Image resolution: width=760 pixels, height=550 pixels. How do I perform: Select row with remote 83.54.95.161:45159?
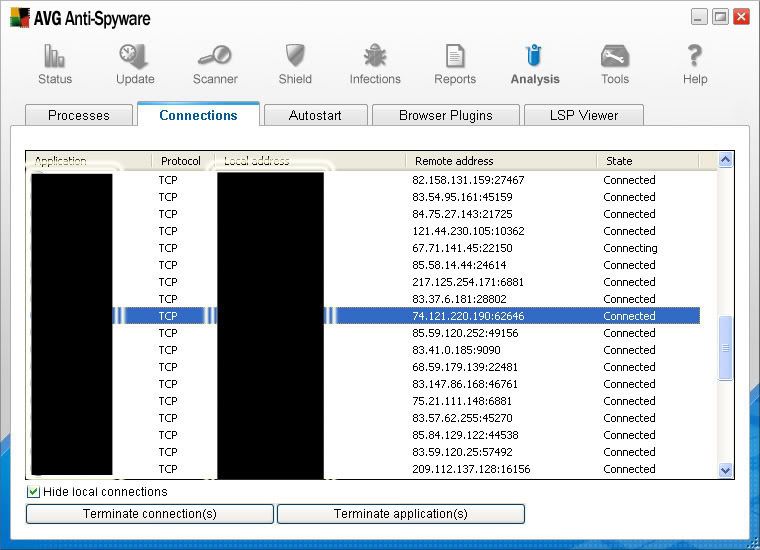pos(365,197)
